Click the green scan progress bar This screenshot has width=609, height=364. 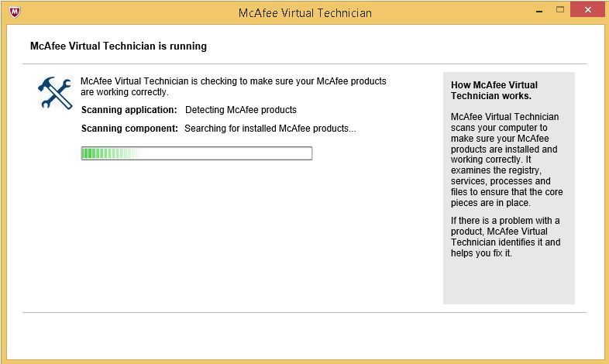197,153
